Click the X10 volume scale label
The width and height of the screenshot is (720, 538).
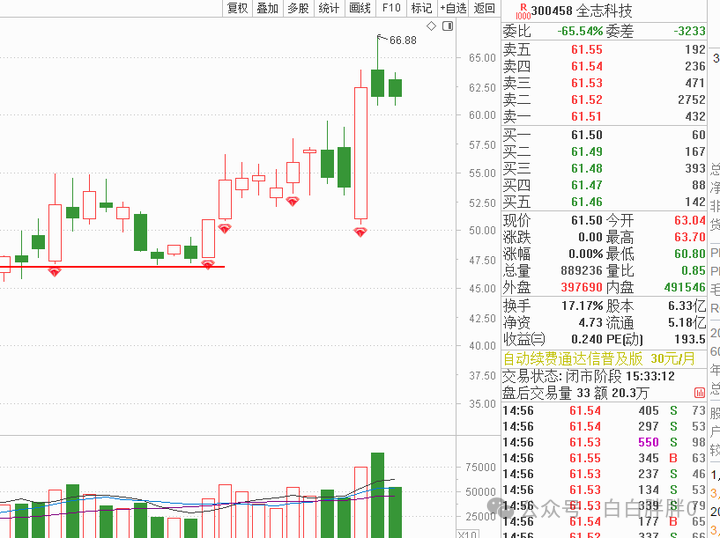pyautogui.click(x=467, y=534)
